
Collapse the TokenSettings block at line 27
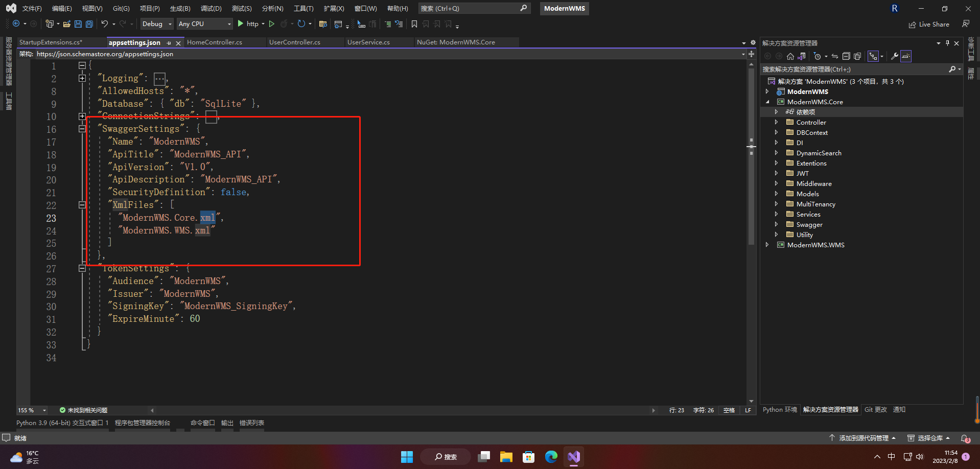[82, 268]
